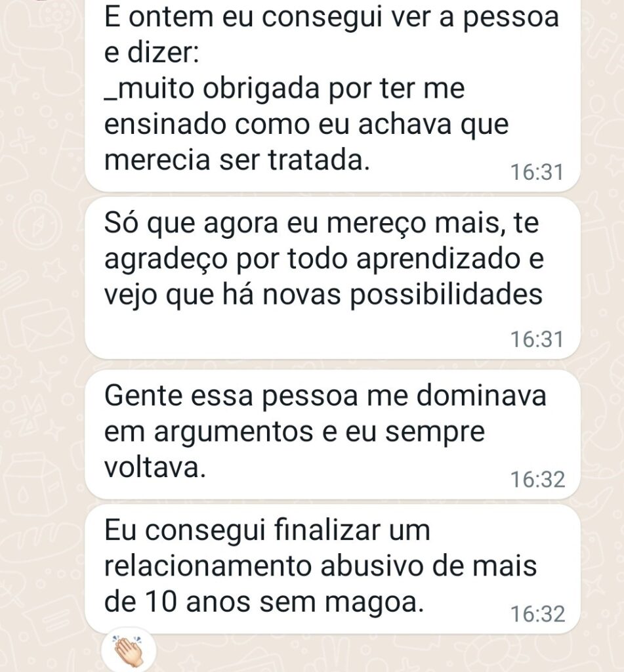Viewport: 624px width, 672px height.
Task: Tap the clapping hands reaction emoji
Action: tap(129, 650)
